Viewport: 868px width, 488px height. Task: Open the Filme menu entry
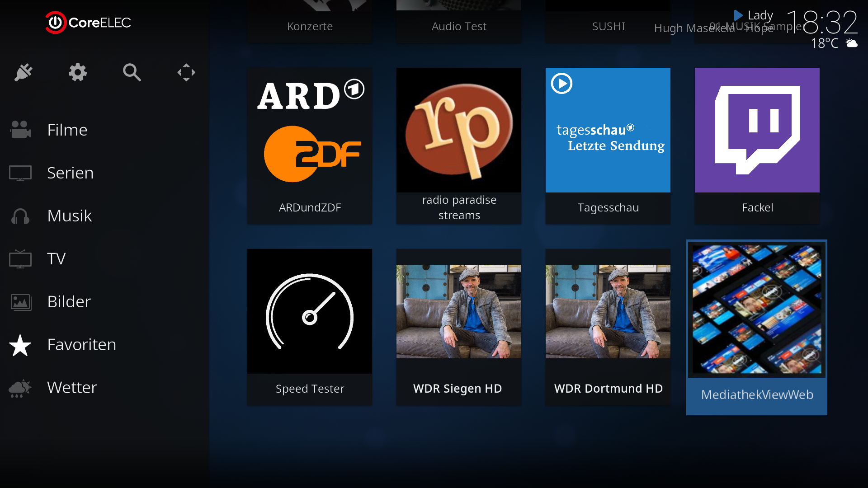tap(104, 130)
